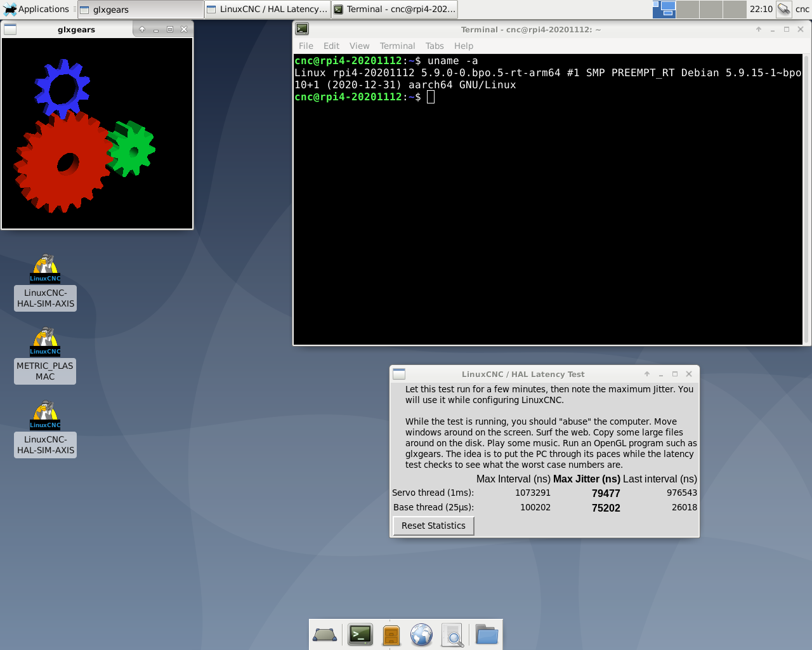Shade the glxgears window with up-arrow button
The image size is (812, 650).
coord(142,29)
